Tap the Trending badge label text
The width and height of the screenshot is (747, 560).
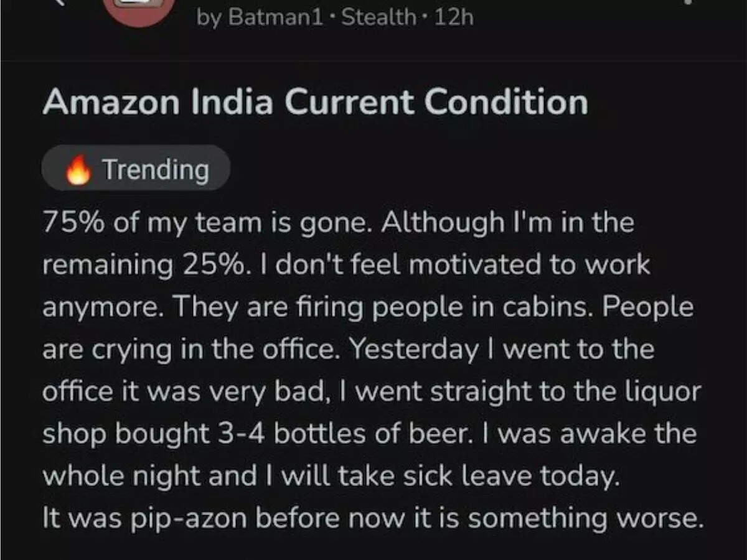pyautogui.click(x=156, y=169)
